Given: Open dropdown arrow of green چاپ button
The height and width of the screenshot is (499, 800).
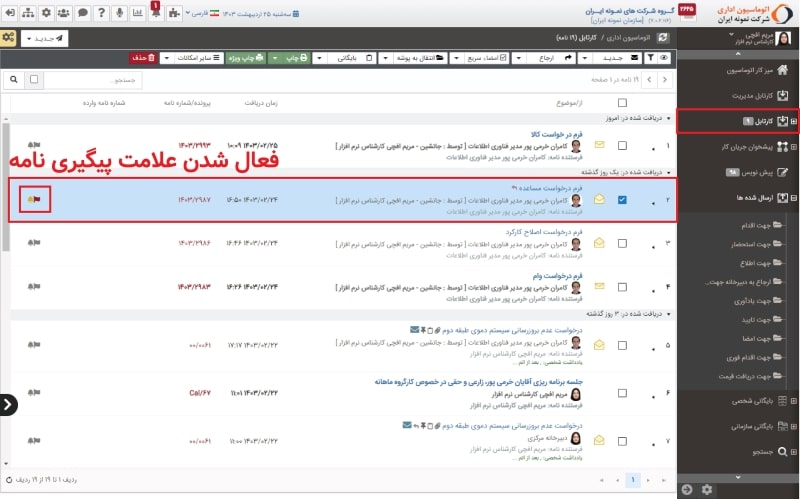Looking at the screenshot, I should point(275,58).
